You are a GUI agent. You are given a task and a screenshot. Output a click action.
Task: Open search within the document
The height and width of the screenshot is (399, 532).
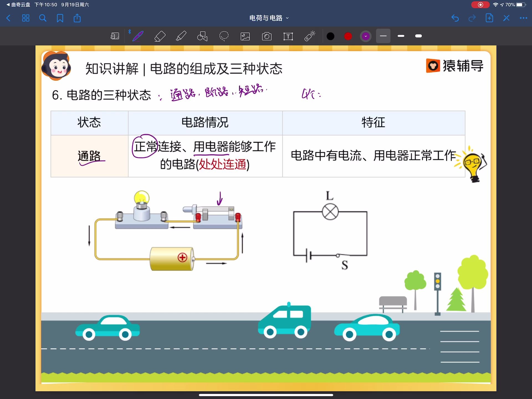click(x=43, y=18)
